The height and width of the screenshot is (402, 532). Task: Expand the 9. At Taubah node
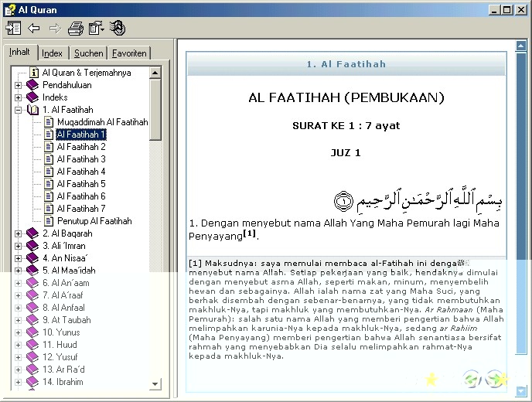[19, 320]
